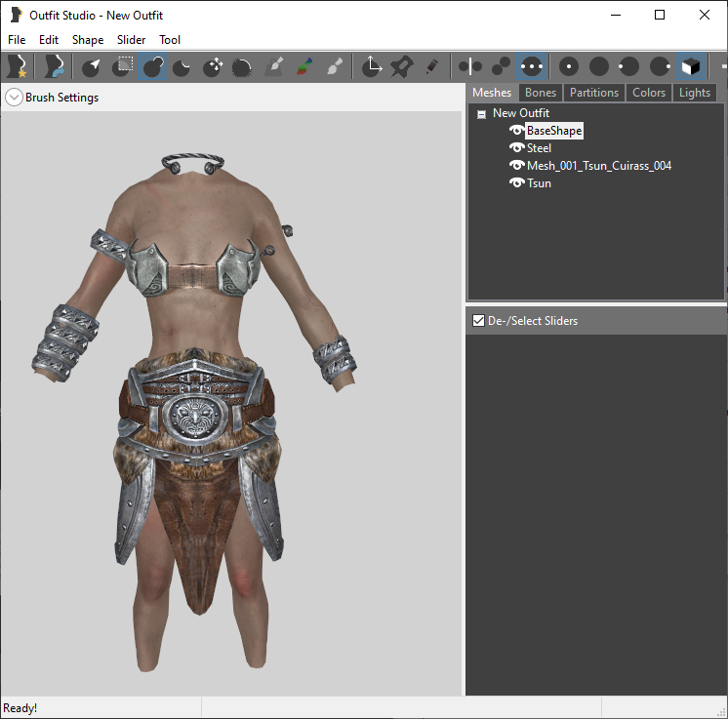
Task: Hide the BaseShape mesh via eye icon
Action: 517,131
